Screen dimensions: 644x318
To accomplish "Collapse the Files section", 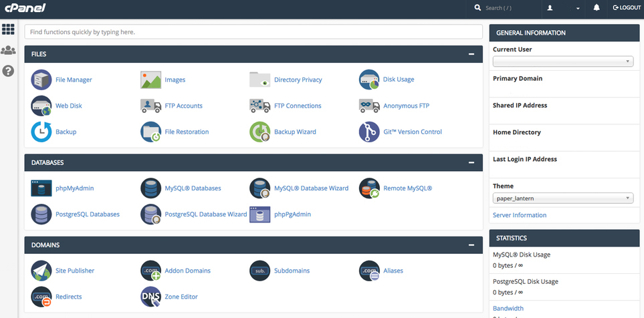I will 471,54.
